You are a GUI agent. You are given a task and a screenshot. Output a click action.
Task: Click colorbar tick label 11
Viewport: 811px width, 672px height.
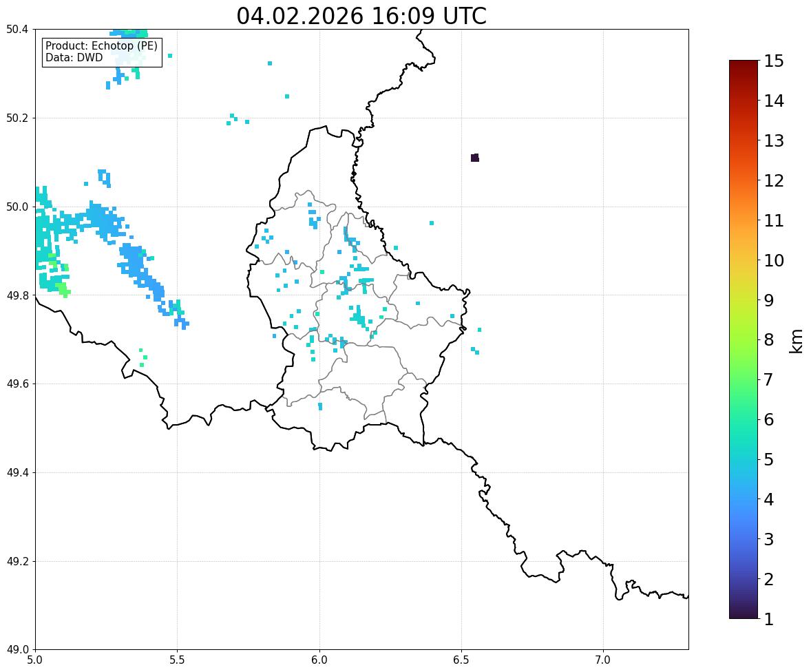tap(774, 220)
